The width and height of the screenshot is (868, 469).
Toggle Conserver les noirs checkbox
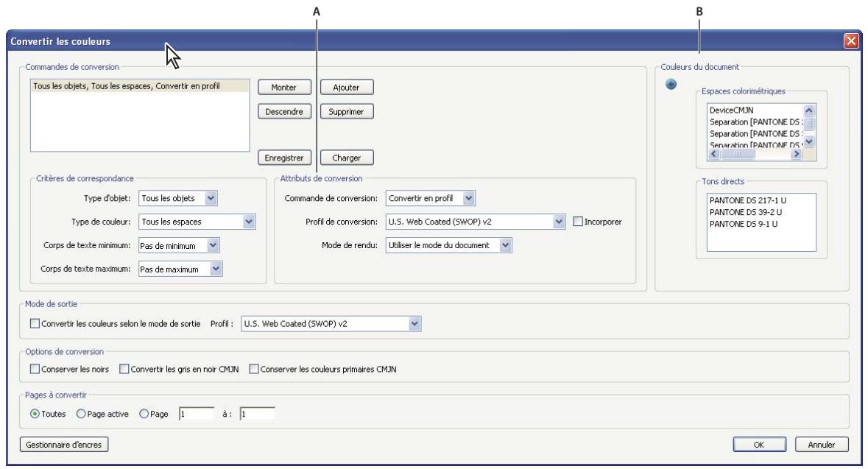pyautogui.click(x=35, y=369)
